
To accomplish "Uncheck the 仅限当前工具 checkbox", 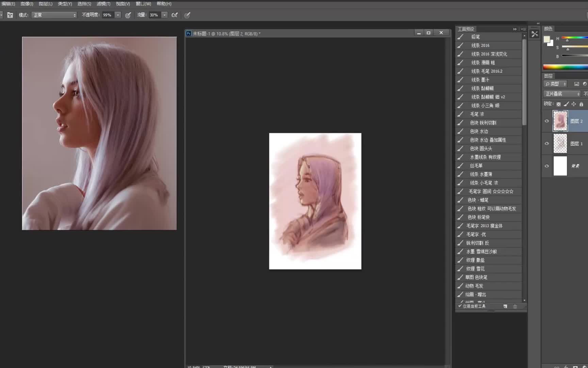I will (x=460, y=306).
